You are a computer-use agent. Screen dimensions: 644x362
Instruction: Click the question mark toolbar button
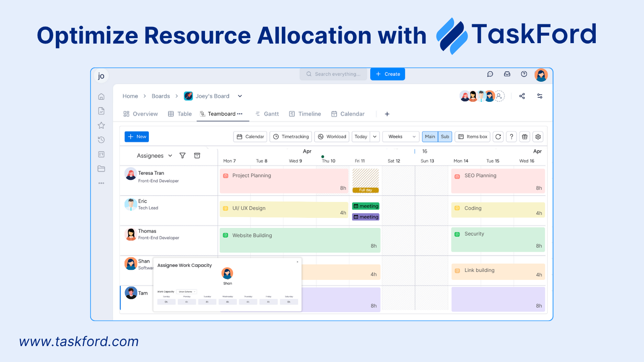512,137
